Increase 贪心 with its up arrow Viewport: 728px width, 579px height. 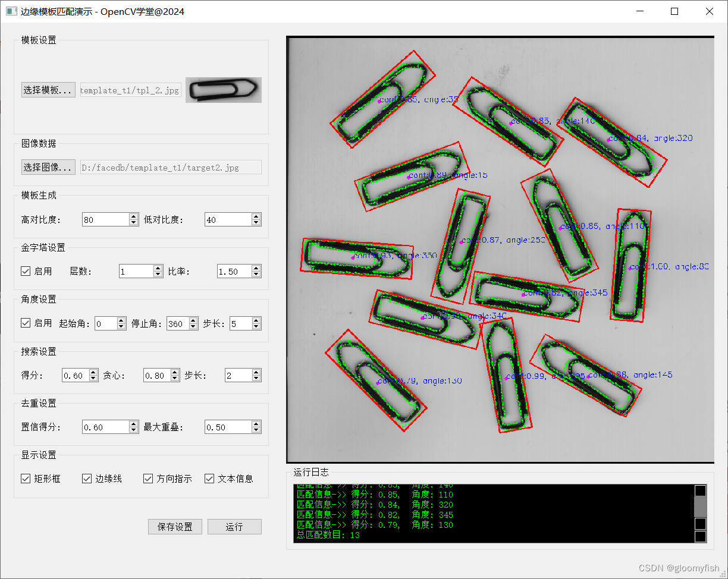[x=175, y=372]
